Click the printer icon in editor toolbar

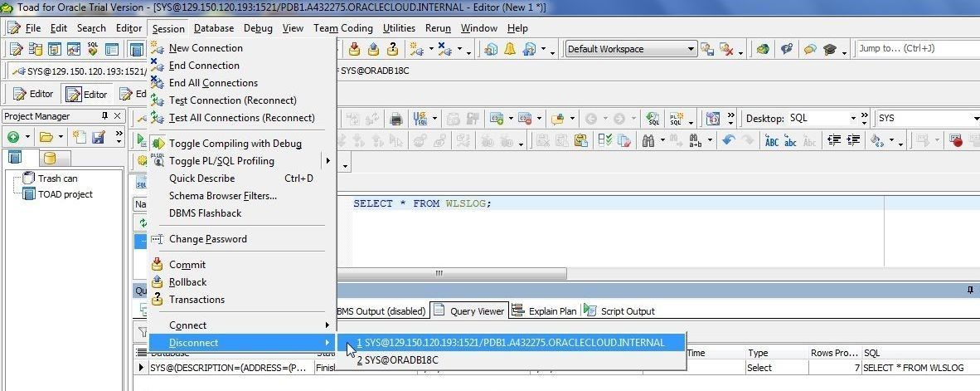coord(396,118)
